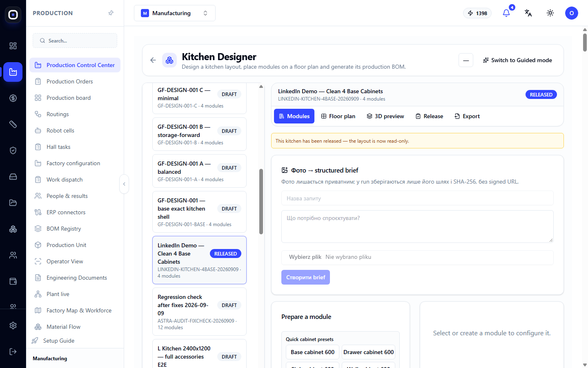The height and width of the screenshot is (368, 588).
Task: Go to Factory Map & Workforce
Action: tap(75, 310)
